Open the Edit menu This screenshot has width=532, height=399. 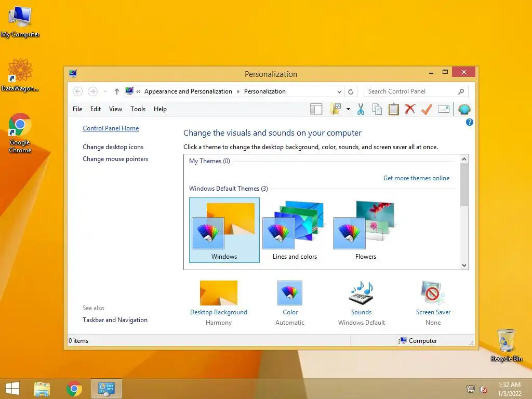[x=96, y=109]
